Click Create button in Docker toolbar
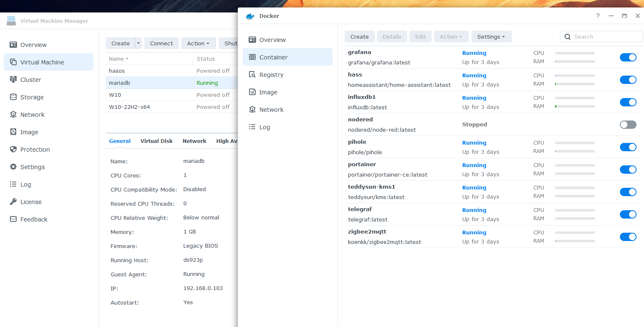 tap(360, 37)
